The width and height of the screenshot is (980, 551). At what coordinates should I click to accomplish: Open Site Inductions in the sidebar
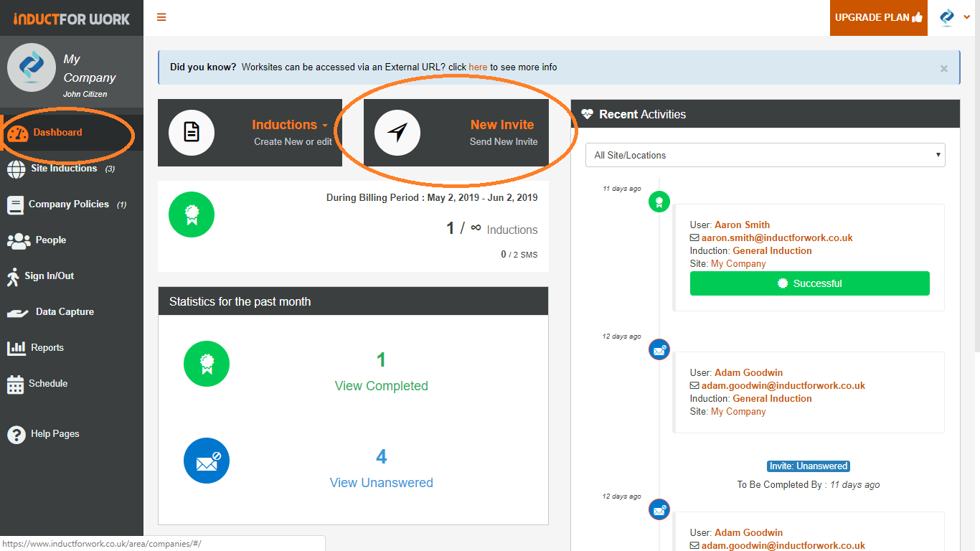[x=72, y=169]
